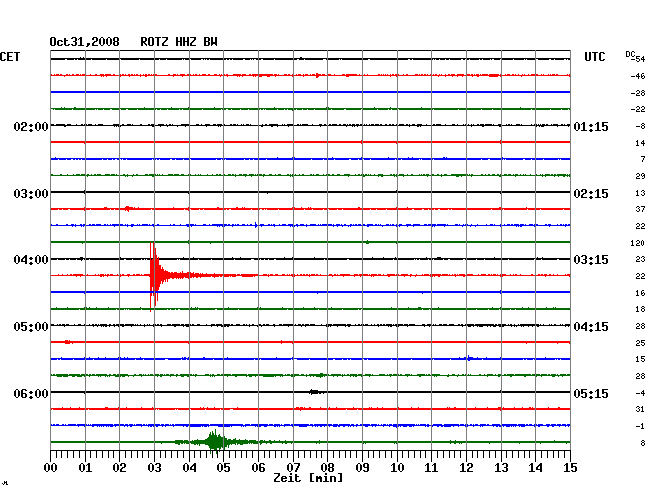Select the DC value 120
Viewport: 650px width, 494px height.
coord(638,243)
